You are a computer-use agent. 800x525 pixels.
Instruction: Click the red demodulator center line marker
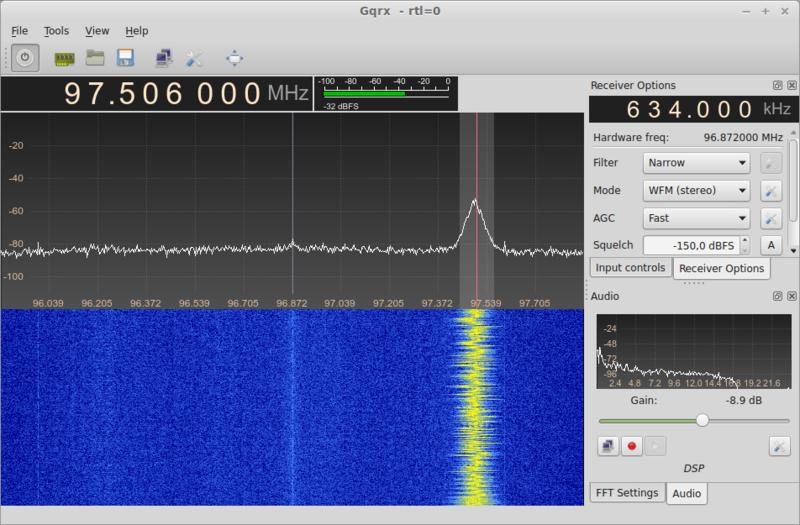[477, 209]
